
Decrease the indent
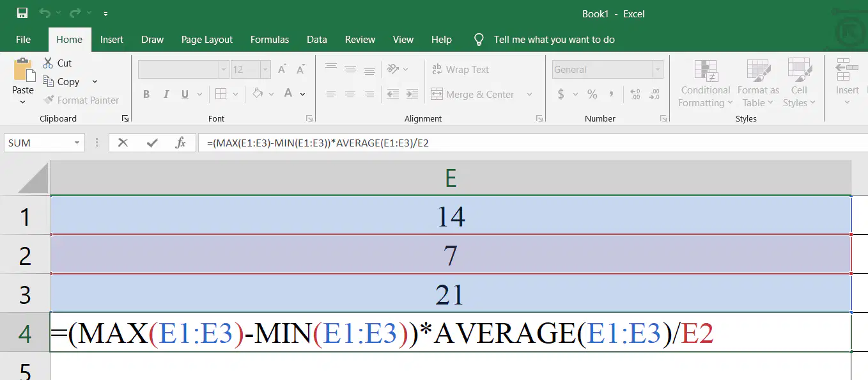pyautogui.click(x=393, y=94)
